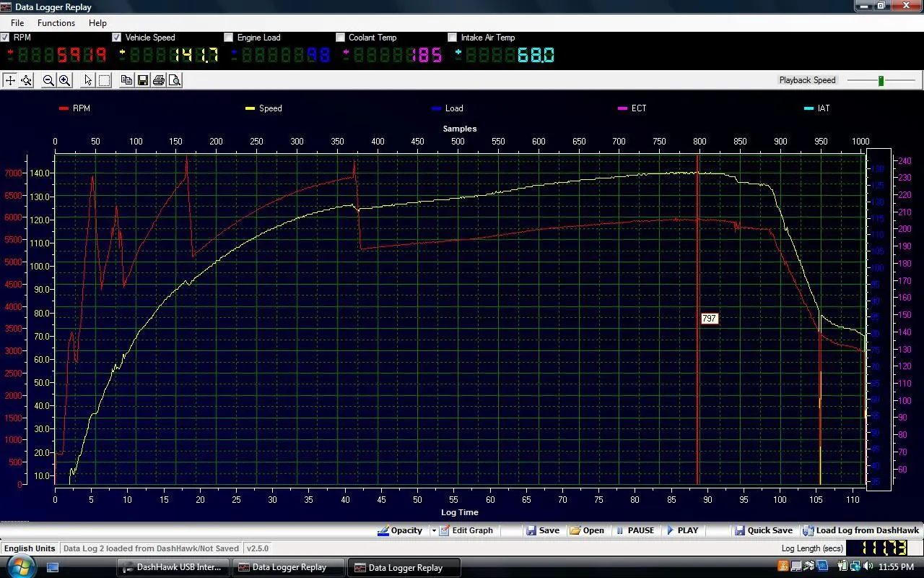This screenshot has height=578, width=924.
Task: Open the Functions menu
Action: coord(56,22)
